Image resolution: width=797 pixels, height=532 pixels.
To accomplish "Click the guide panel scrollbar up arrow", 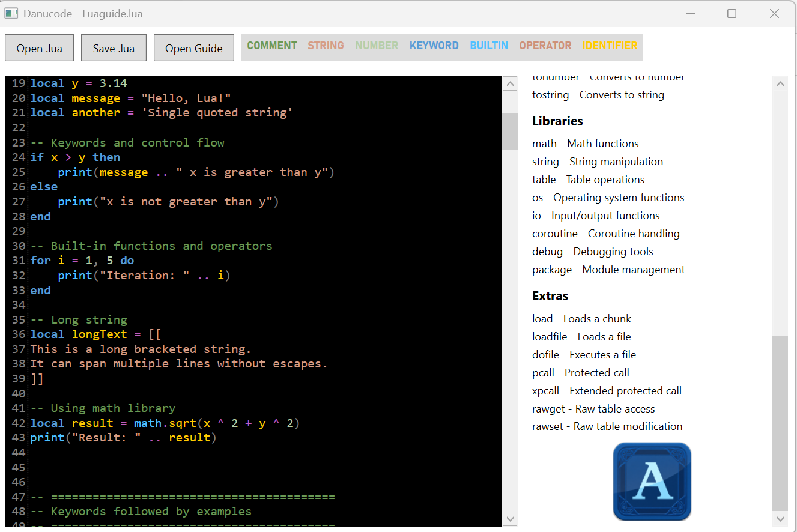I will tap(781, 83).
